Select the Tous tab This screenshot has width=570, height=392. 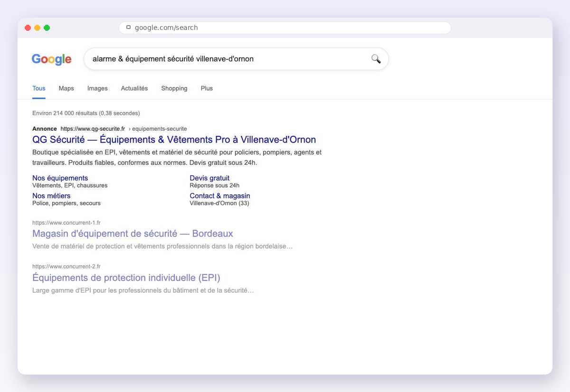39,88
